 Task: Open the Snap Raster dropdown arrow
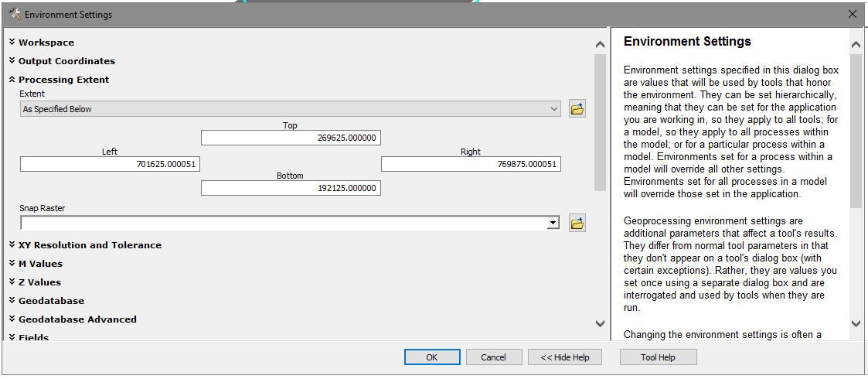pos(553,224)
